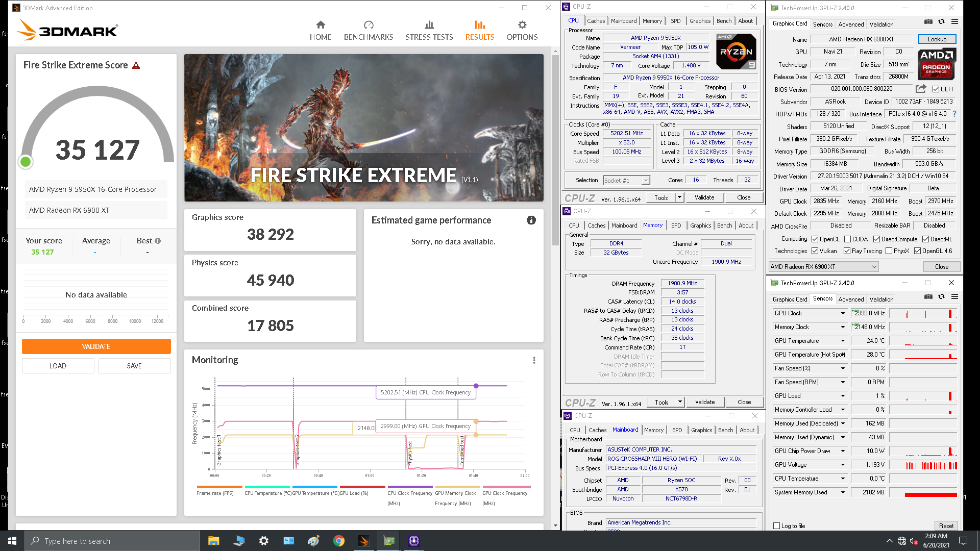Expand Tools arrow in CPU-Z Memory window
The image size is (980, 551).
point(680,402)
